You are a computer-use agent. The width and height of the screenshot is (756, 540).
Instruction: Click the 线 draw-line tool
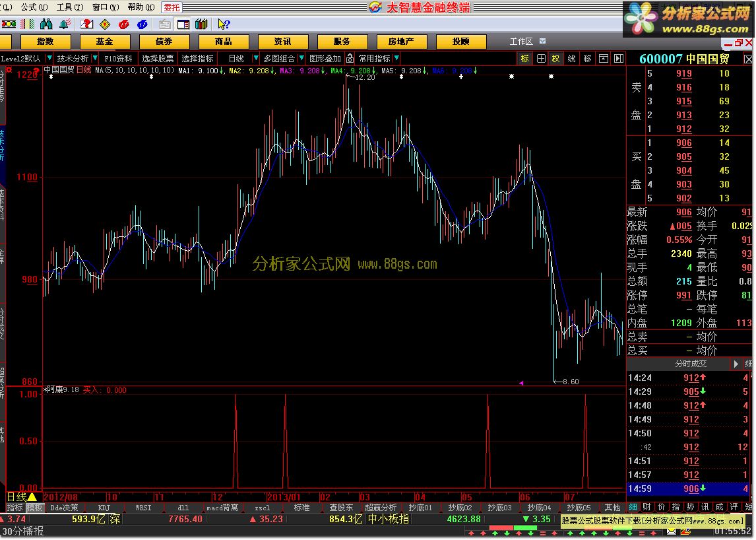click(x=572, y=58)
